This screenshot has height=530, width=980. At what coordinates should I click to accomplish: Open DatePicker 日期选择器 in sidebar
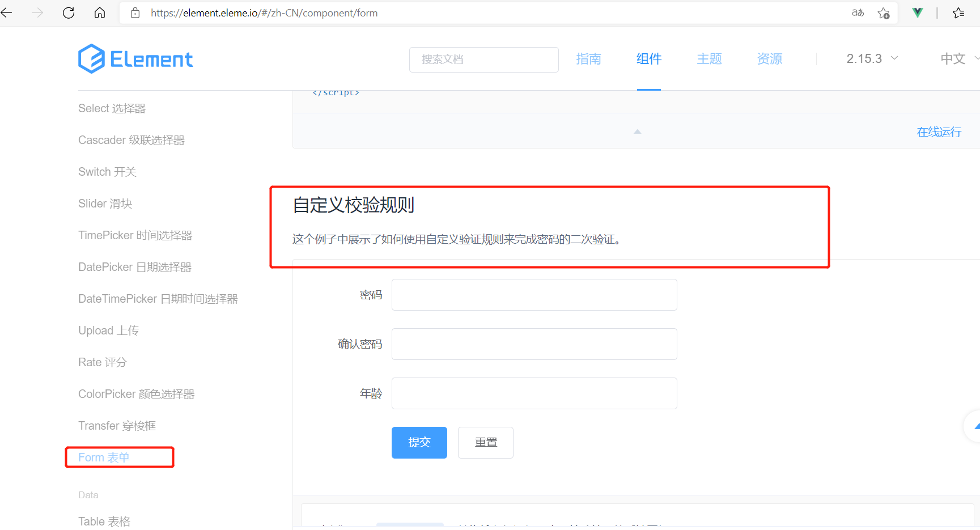point(135,267)
